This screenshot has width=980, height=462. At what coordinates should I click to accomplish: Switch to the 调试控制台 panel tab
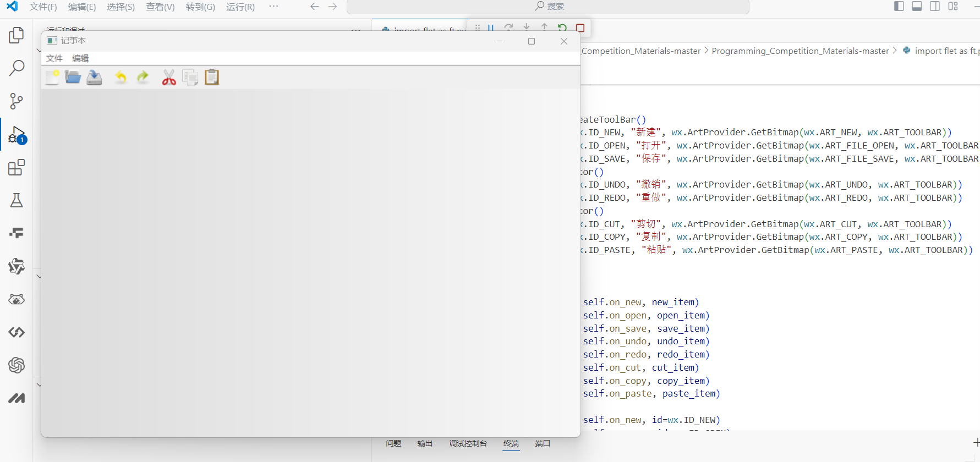pos(468,443)
